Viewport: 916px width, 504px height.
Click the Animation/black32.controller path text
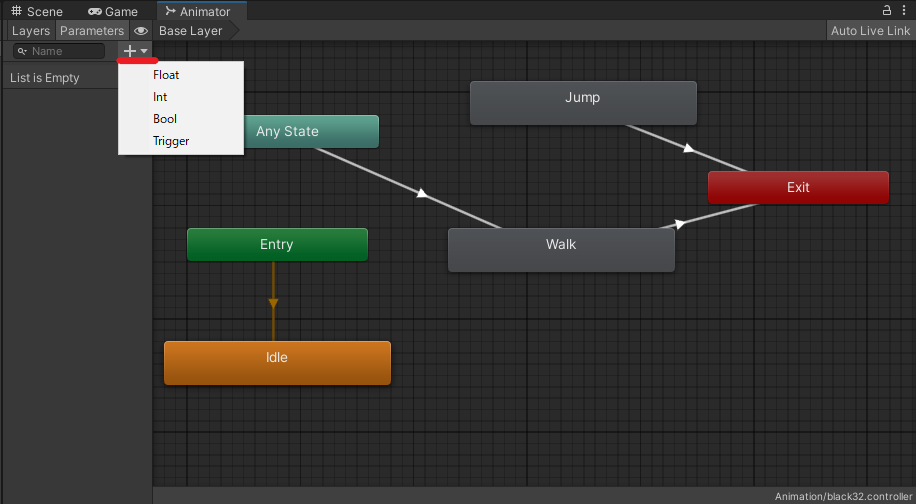843,496
